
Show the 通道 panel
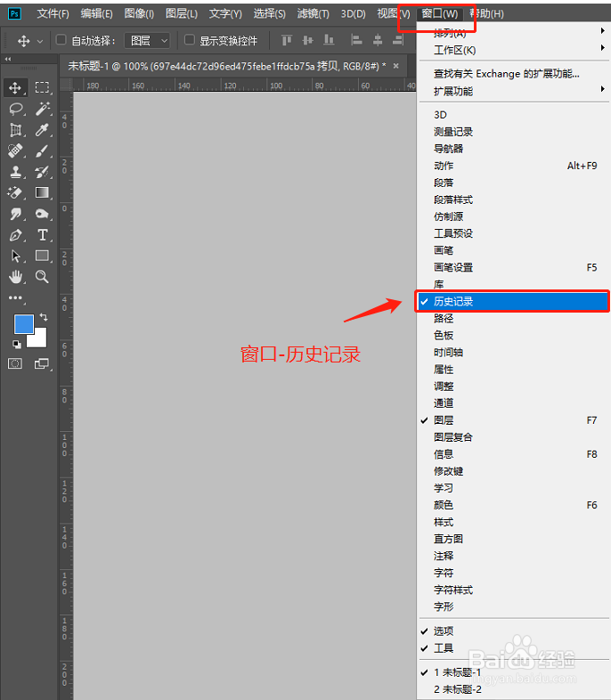[x=512, y=403]
